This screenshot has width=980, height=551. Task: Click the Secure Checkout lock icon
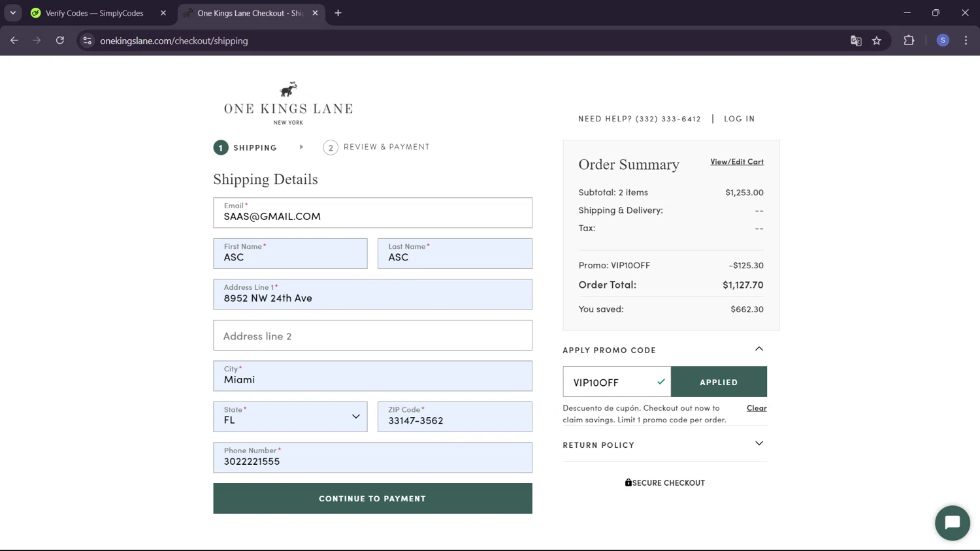tap(629, 482)
